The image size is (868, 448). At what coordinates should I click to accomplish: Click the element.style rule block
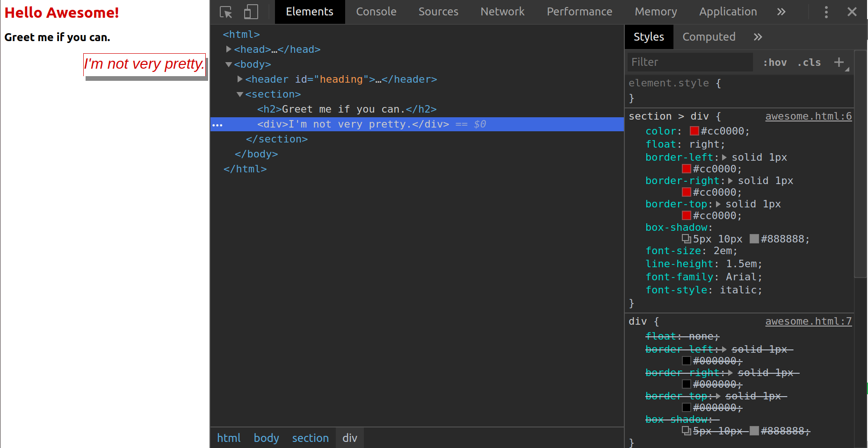(x=739, y=91)
